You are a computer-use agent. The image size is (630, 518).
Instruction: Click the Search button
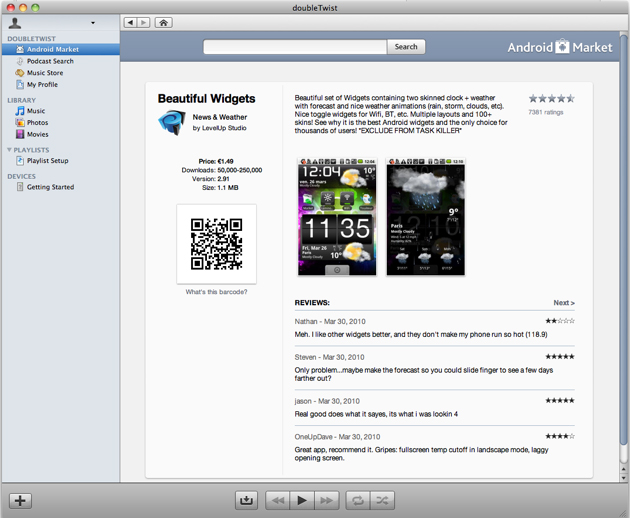(x=406, y=47)
